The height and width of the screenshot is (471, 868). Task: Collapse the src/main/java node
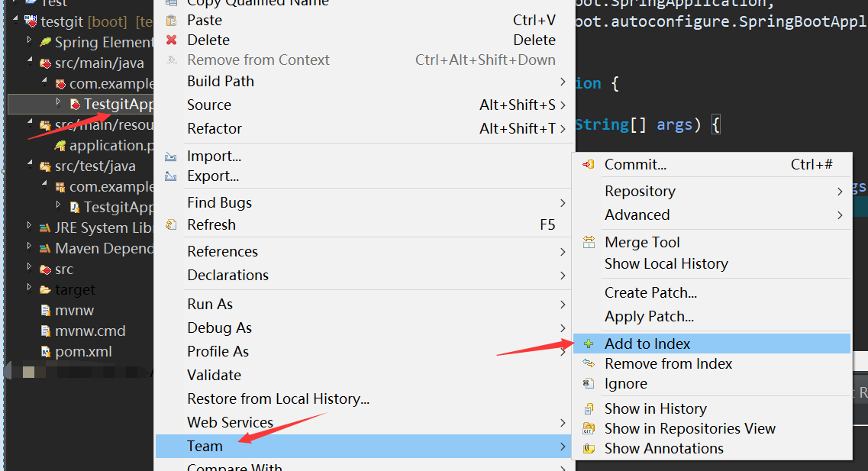[30, 61]
